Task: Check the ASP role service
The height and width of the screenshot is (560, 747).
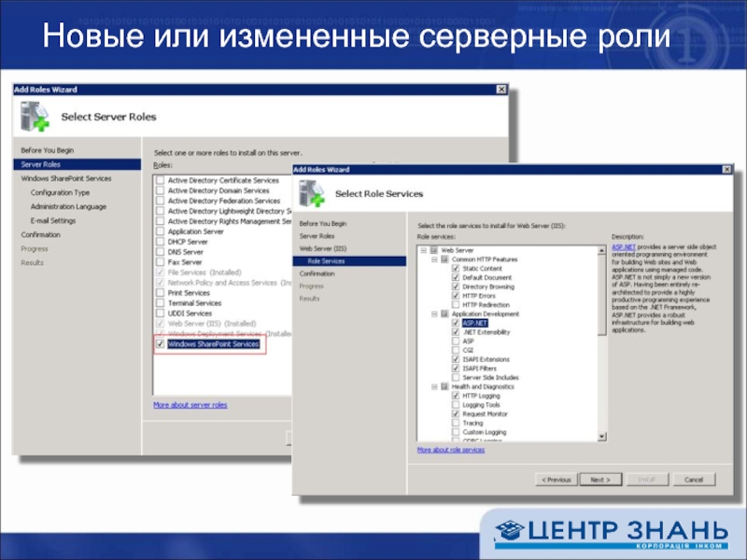Action: coord(456,341)
